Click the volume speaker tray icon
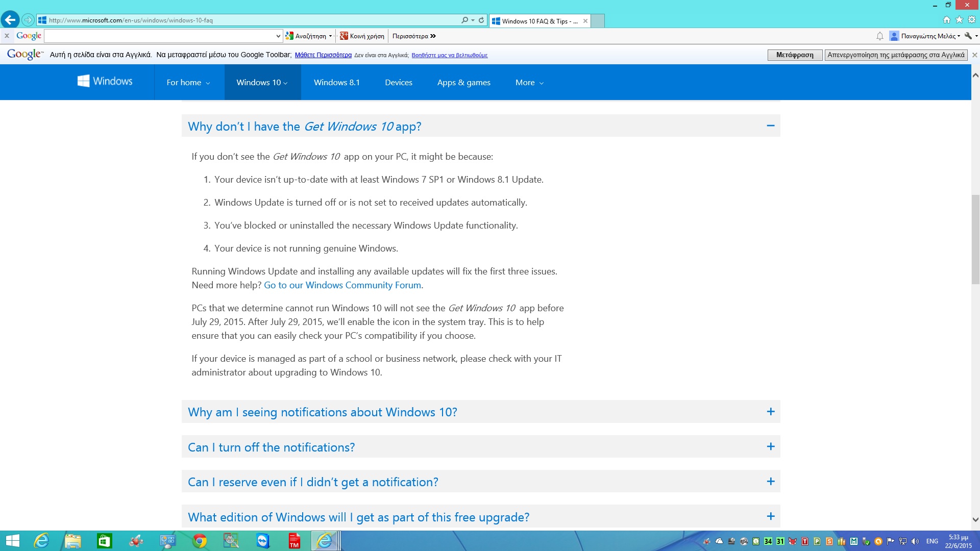 (915, 541)
